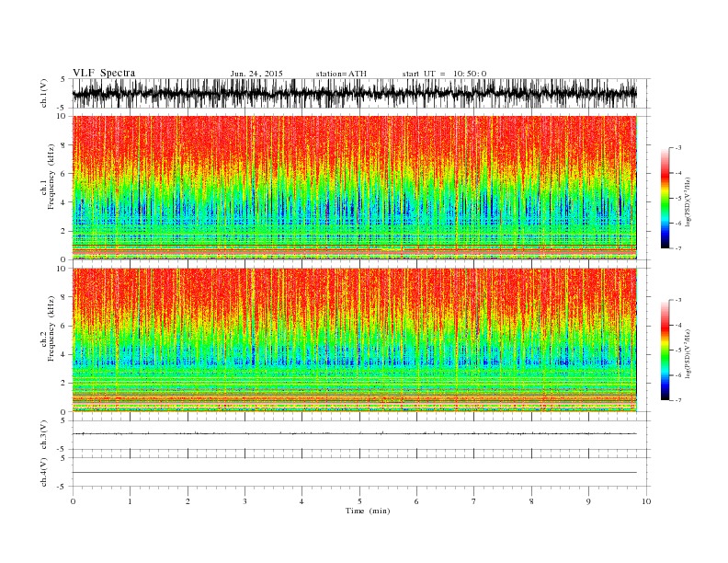Click the ch.2 colorbar "-3" tick label

(x=678, y=301)
